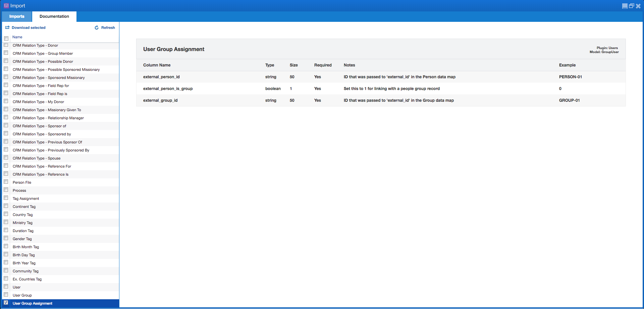
Task: Select 'CRM Relation Type - Missionary Given To'
Action: [60, 110]
